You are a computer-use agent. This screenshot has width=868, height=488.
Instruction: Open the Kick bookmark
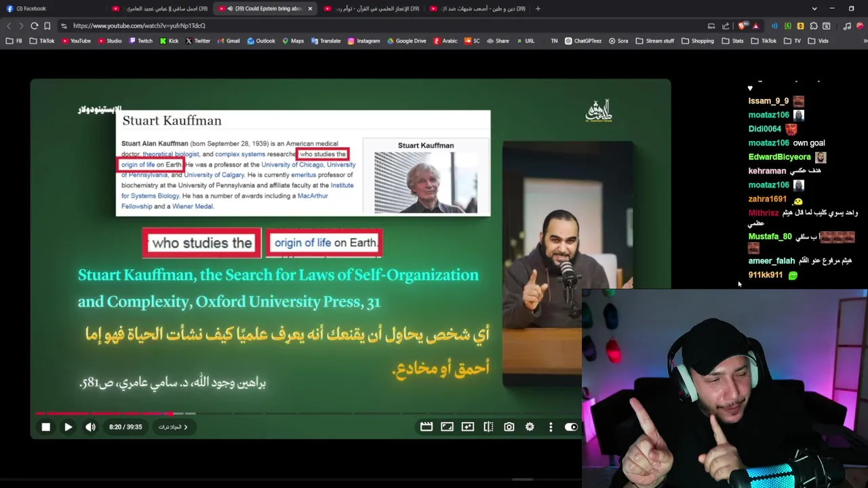pyautogui.click(x=170, y=41)
